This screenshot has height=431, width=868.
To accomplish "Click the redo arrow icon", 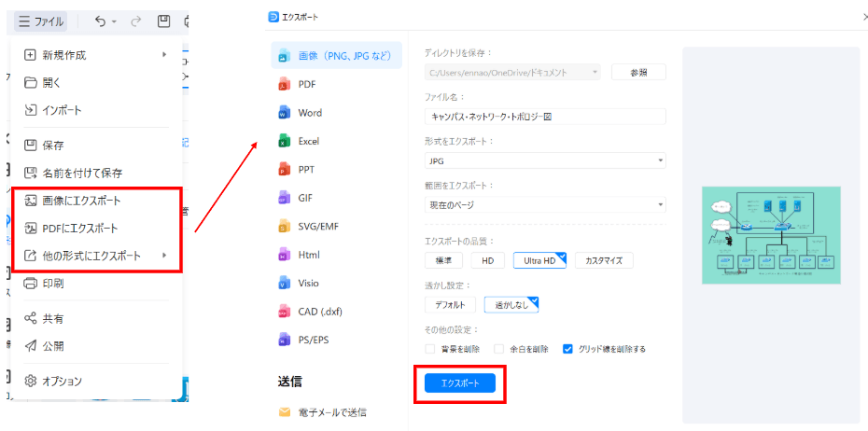I will pos(135,21).
